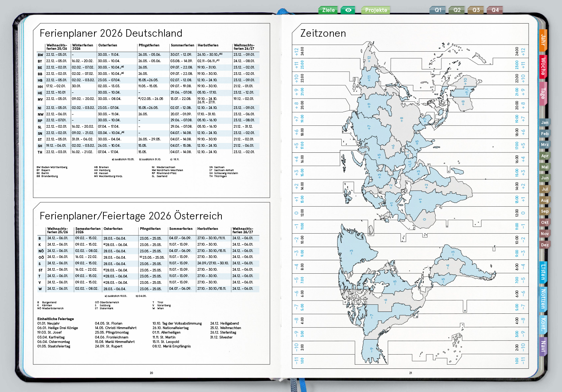
Task: Click the heading 'Zeitzonen'
Action: click(323, 33)
